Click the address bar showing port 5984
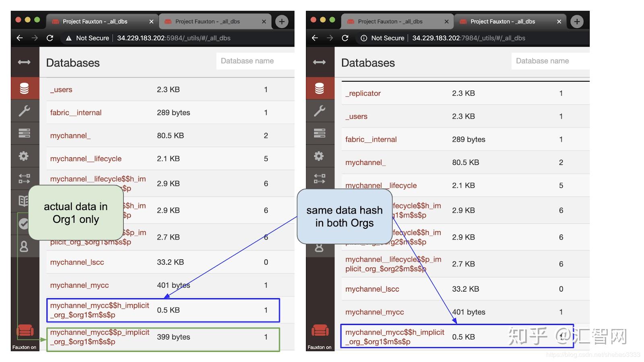Image resolution: width=644 pixels, height=362 pixels. coord(173,38)
